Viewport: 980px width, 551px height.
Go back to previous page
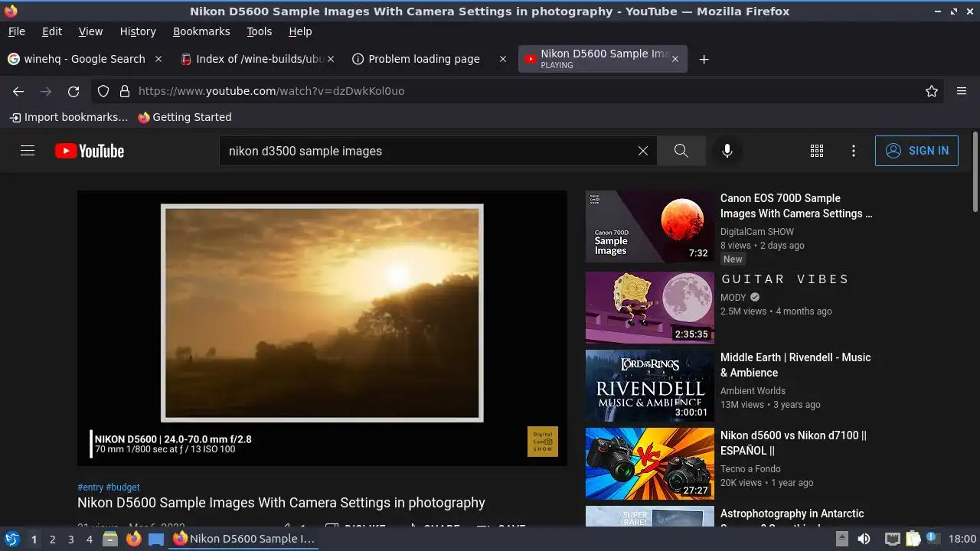pos(18,91)
